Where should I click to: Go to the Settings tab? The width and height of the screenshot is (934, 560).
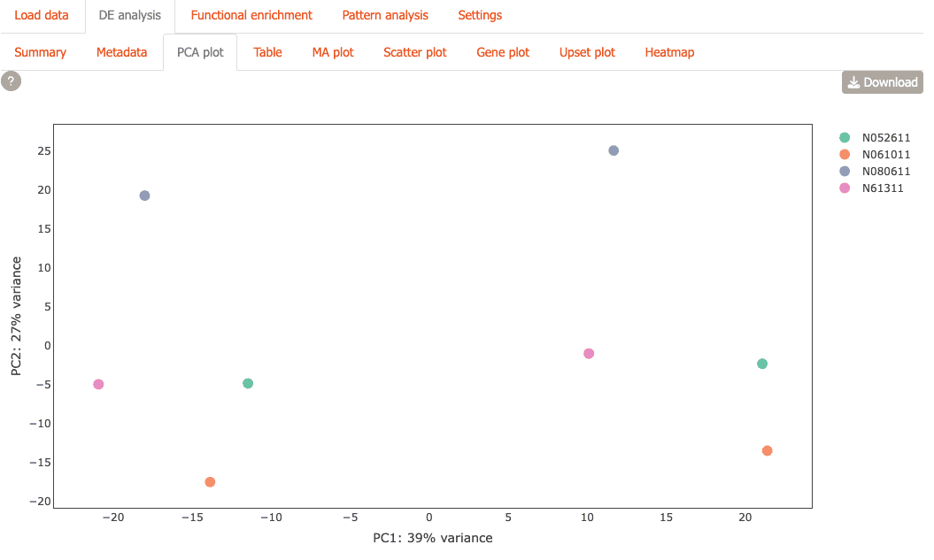pos(480,15)
